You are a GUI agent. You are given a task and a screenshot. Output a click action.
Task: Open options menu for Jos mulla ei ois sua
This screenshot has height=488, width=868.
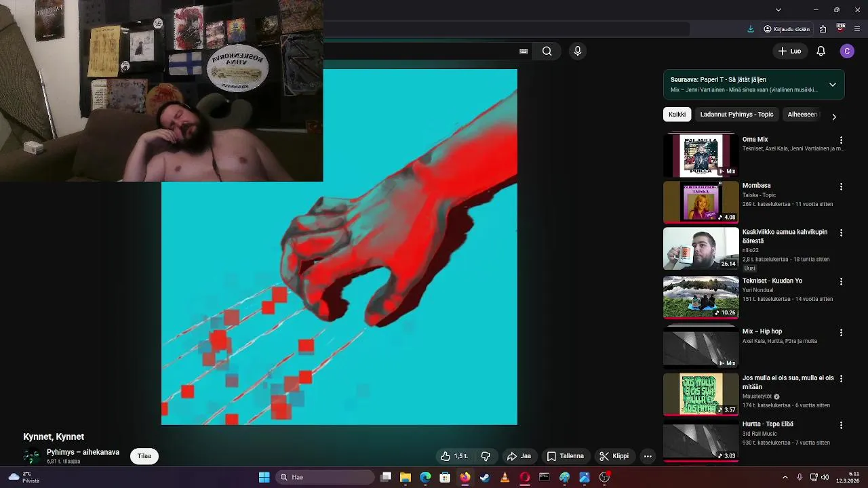(841, 379)
